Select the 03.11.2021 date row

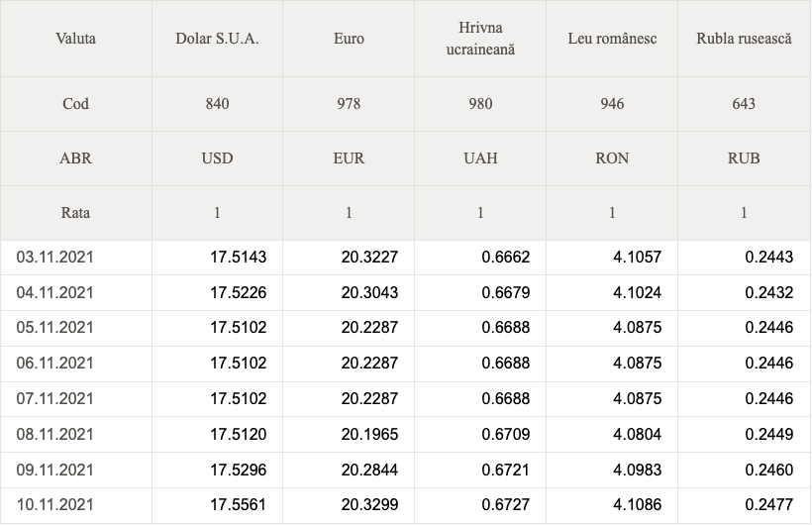point(405,258)
